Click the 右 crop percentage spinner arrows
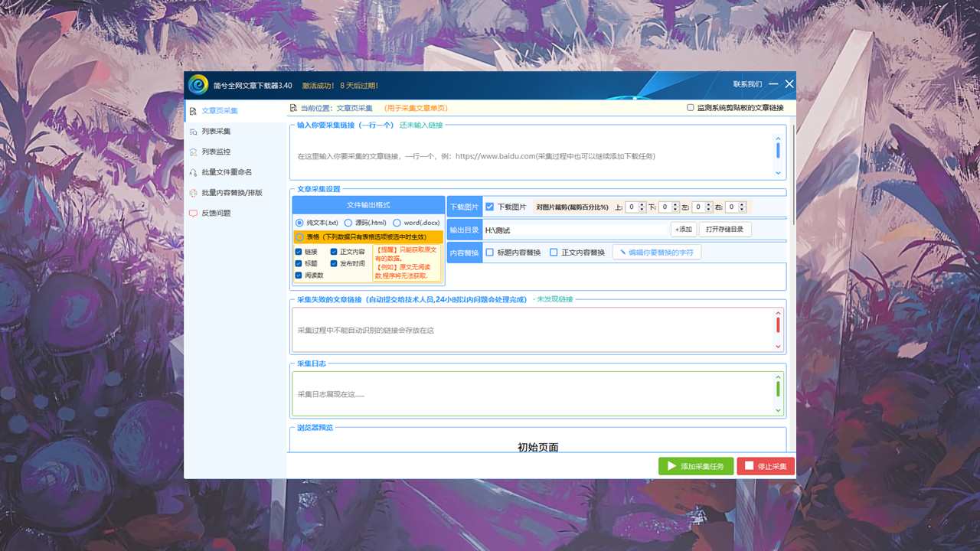The width and height of the screenshot is (980, 551). pos(742,207)
